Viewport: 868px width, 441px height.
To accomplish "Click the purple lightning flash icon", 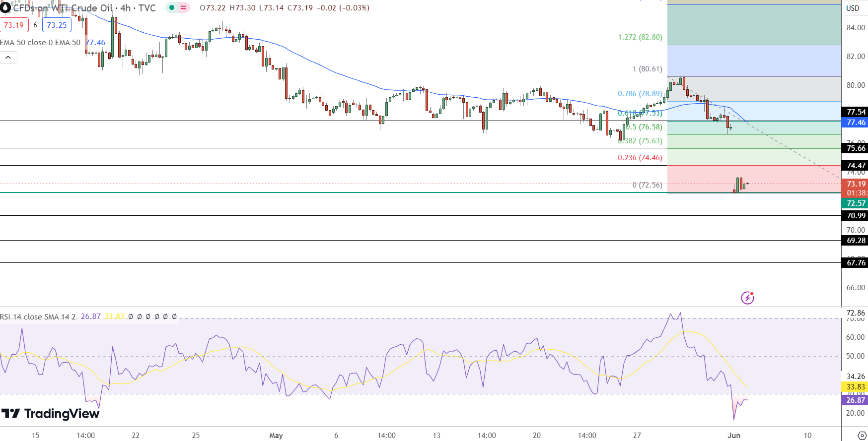I will point(747,298).
